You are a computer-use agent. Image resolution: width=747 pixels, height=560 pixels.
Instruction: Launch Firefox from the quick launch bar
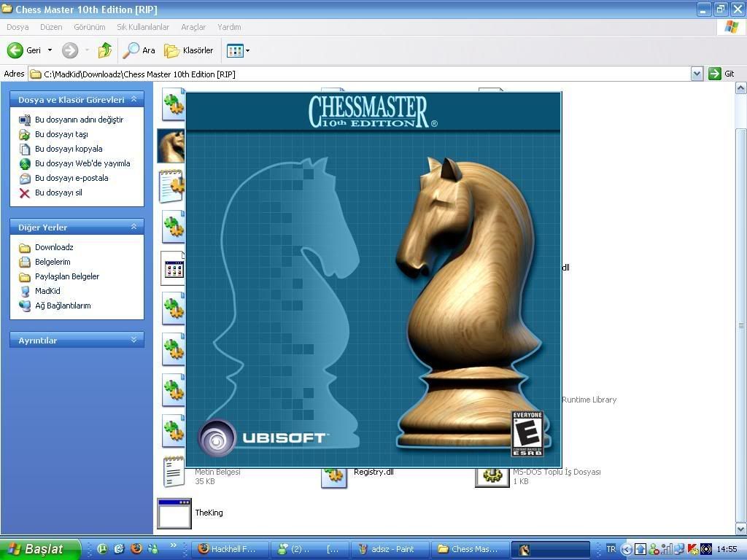point(136,549)
